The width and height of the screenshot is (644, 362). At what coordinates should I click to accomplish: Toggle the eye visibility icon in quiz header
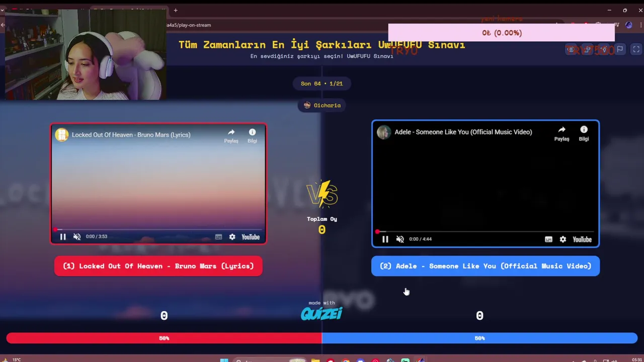(571, 49)
